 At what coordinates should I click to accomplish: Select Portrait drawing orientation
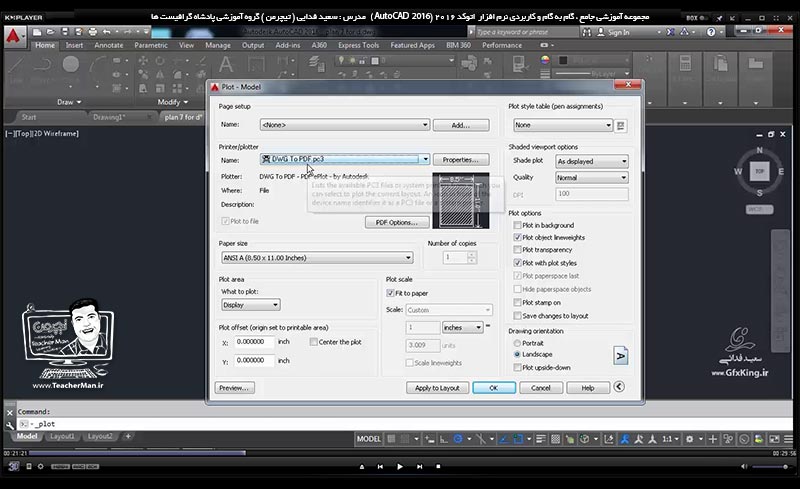(x=517, y=343)
